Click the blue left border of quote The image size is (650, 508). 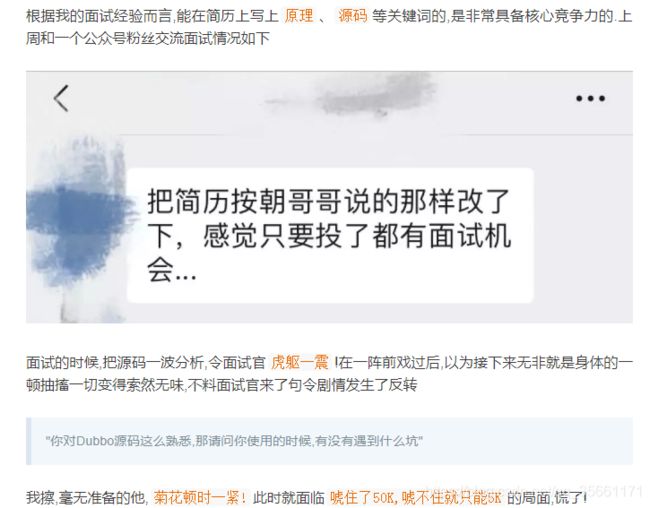pos(28,441)
